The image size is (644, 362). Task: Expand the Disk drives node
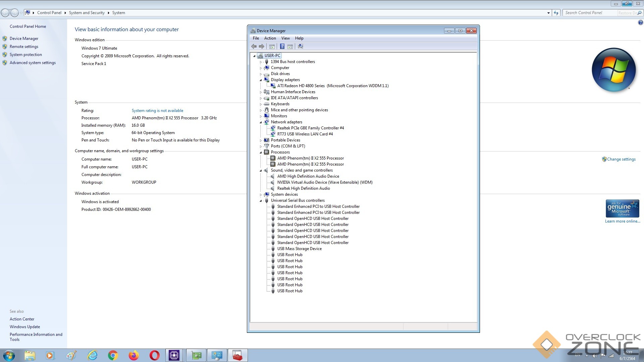click(261, 74)
